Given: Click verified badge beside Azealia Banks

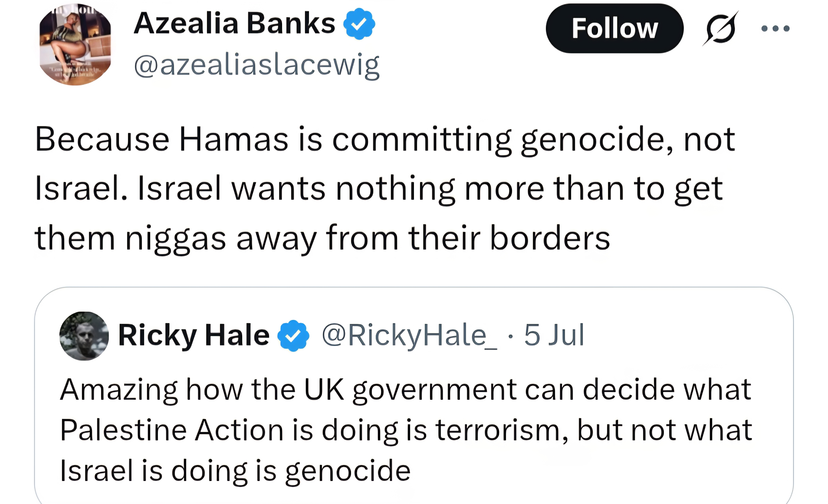Looking at the screenshot, I should click(x=359, y=24).
